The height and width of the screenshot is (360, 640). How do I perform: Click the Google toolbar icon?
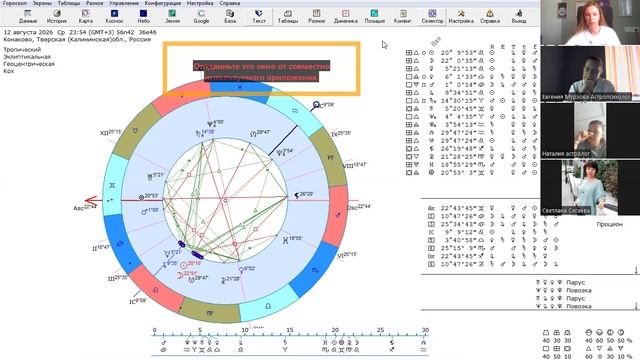[x=201, y=17]
